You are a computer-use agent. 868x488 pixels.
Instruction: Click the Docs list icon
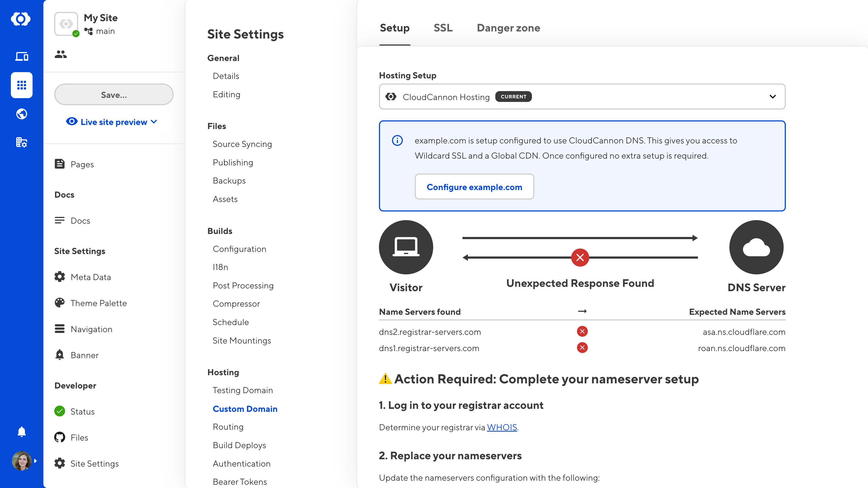click(60, 220)
